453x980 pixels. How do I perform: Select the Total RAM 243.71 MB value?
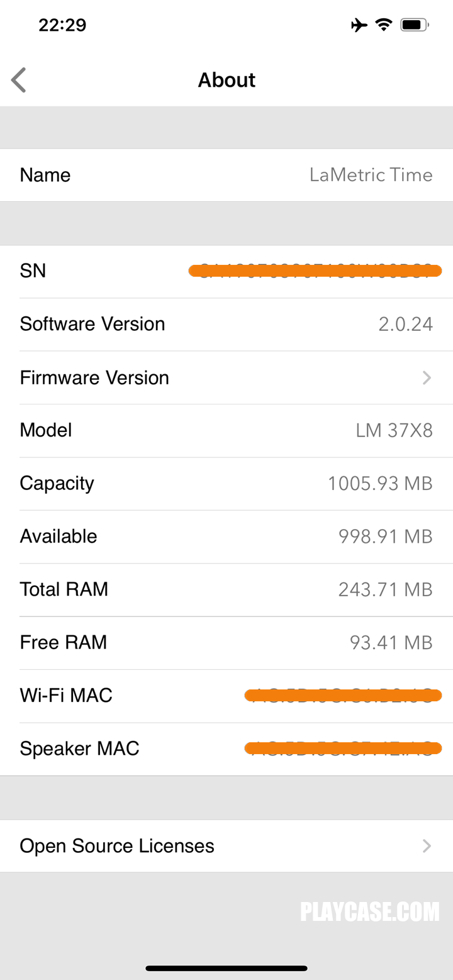tap(385, 589)
